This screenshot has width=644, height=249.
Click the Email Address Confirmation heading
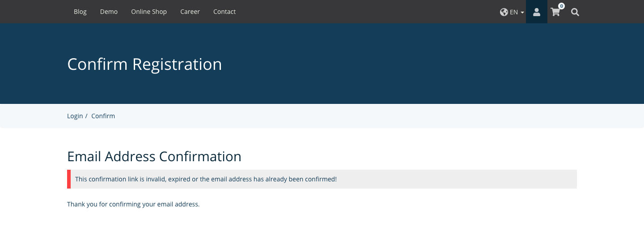154,156
